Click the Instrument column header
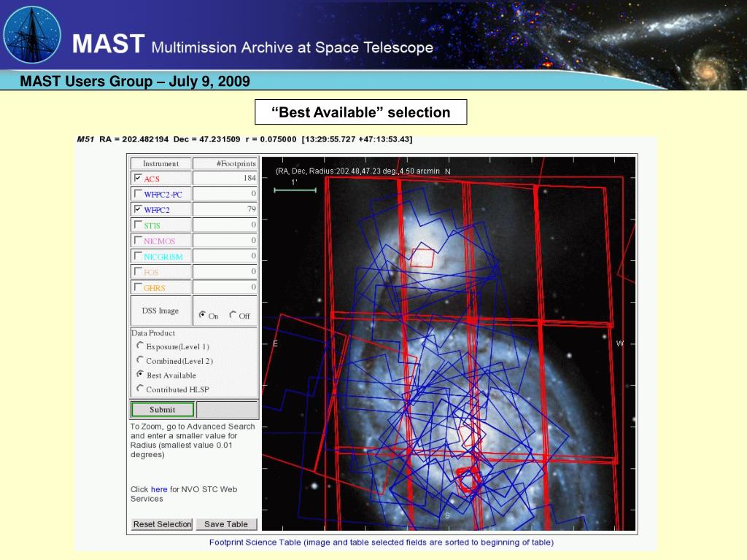This screenshot has height=560, width=747. (161, 163)
